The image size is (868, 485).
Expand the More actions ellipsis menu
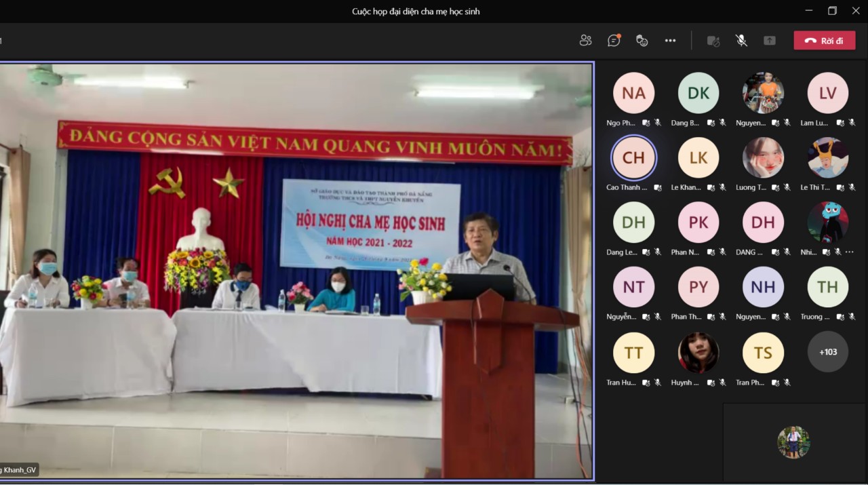(670, 41)
